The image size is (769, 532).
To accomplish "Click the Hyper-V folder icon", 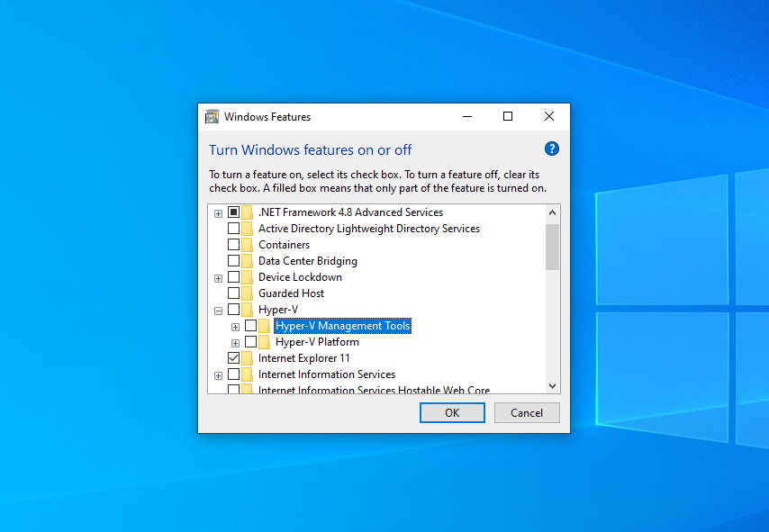I will click(247, 310).
